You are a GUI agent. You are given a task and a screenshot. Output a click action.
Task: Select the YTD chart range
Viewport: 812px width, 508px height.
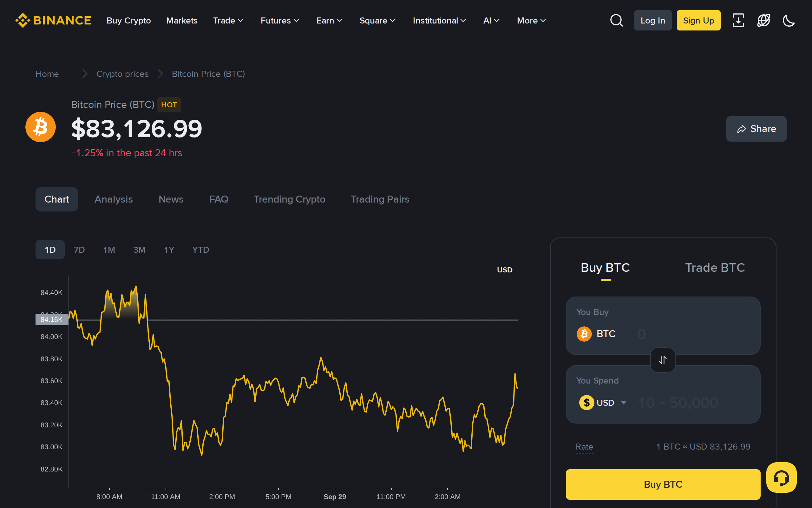tap(200, 250)
